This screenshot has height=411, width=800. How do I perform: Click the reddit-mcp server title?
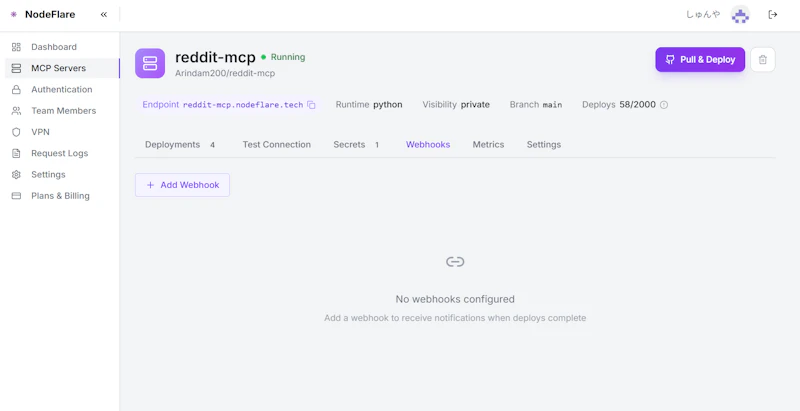215,58
